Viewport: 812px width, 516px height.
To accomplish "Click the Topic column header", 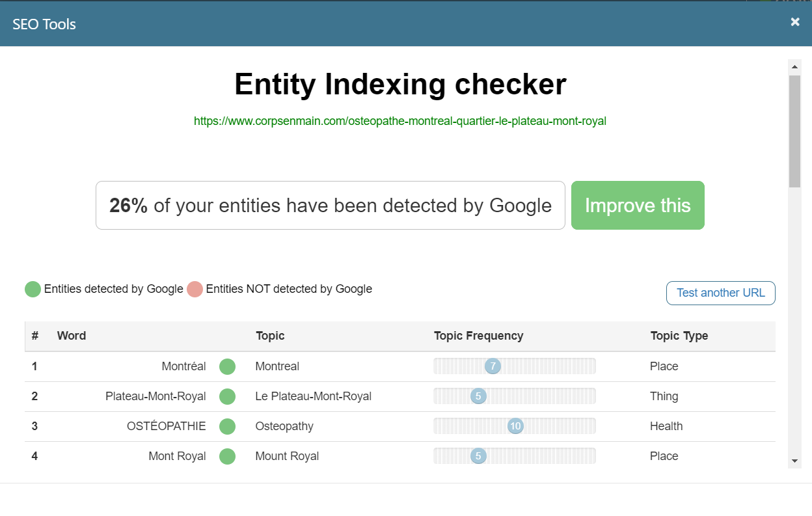I will [x=270, y=336].
